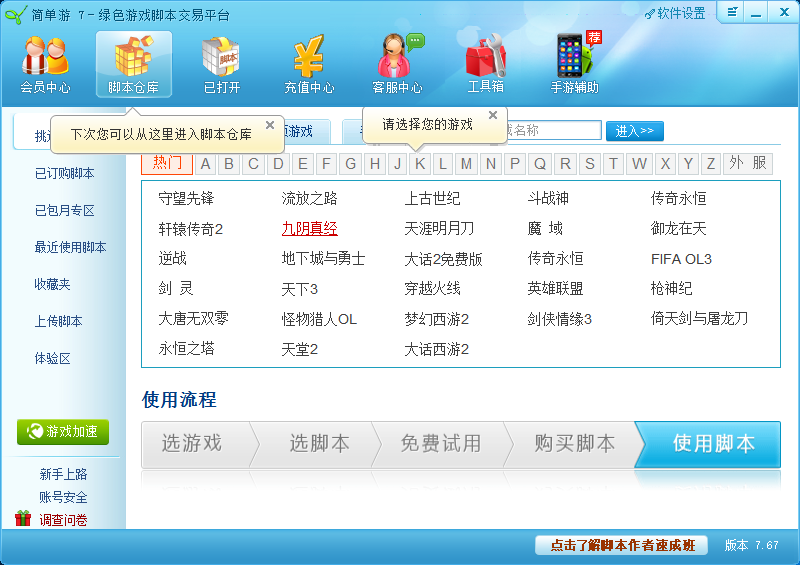Dismiss the 请选择您的游戏 tooltip
Image resolution: width=800 pixels, height=565 pixels.
492,116
